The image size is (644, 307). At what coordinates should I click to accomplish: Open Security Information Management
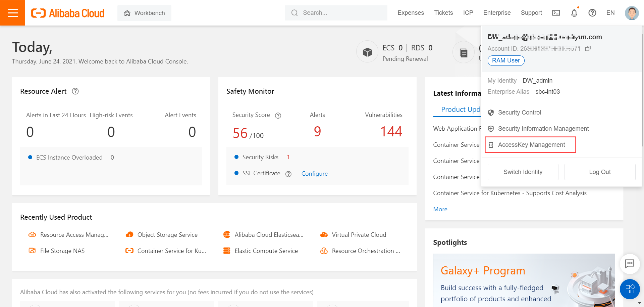click(x=543, y=129)
